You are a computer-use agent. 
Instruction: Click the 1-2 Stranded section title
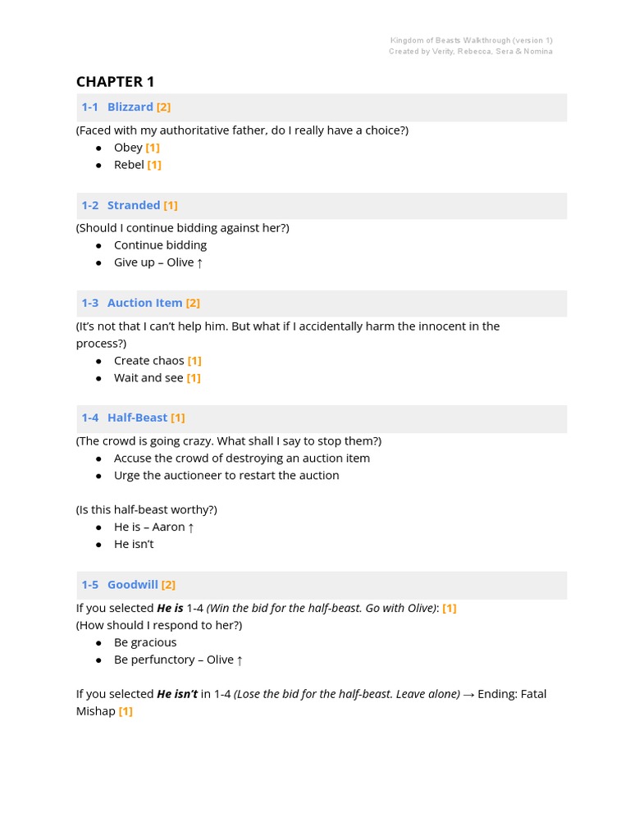coord(129,205)
